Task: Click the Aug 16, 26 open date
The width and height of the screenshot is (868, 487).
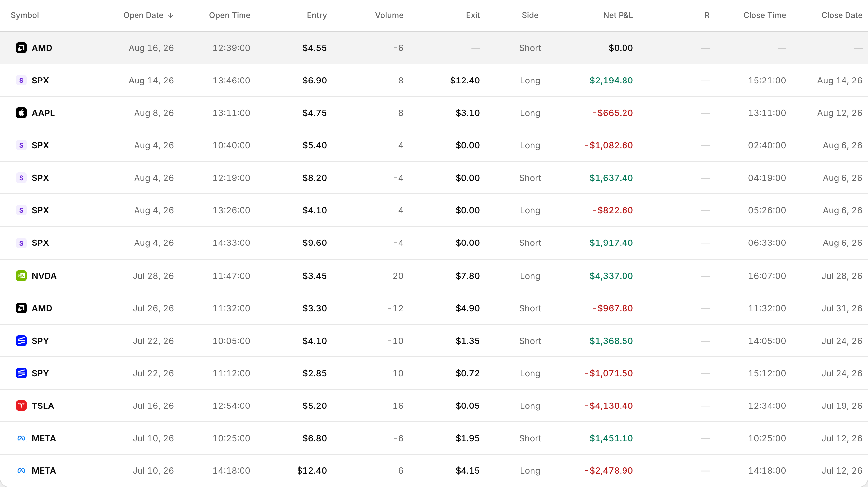Action: tap(151, 48)
